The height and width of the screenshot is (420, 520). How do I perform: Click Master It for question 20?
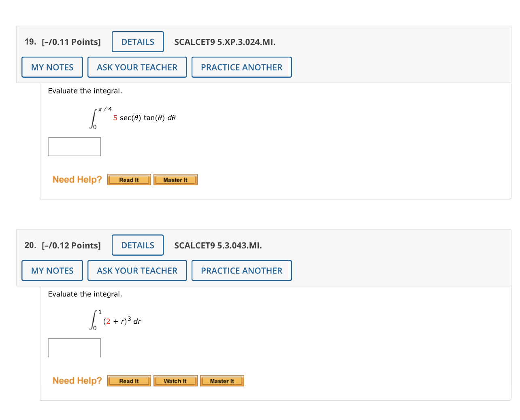click(x=222, y=381)
